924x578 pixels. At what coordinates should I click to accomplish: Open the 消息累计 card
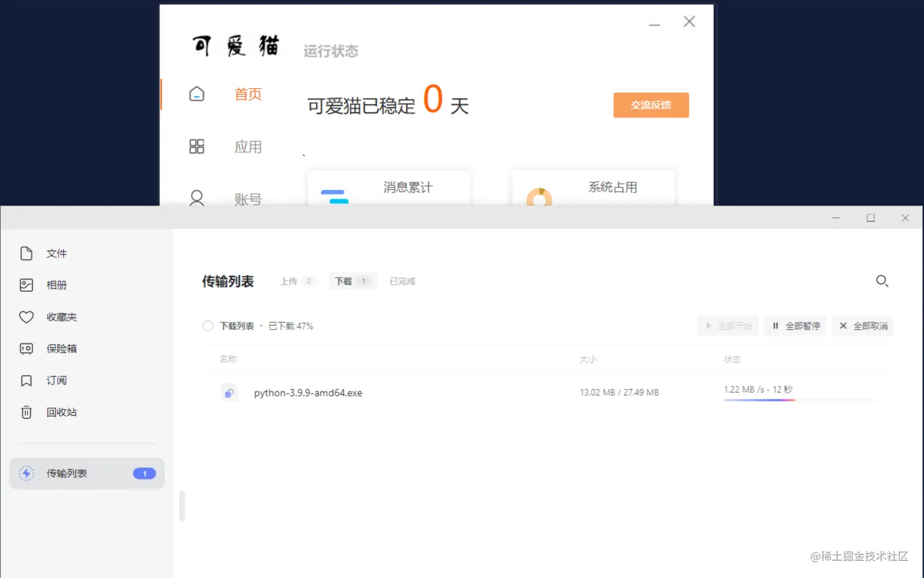(389, 188)
